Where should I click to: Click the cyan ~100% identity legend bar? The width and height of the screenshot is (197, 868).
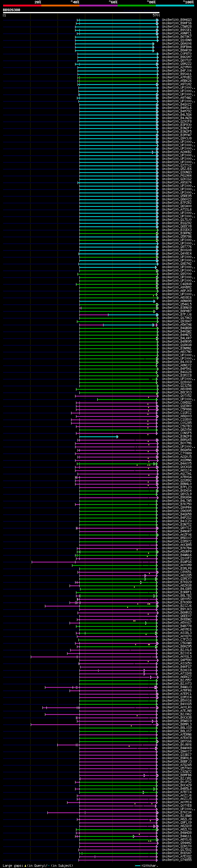[x=175, y=6]
